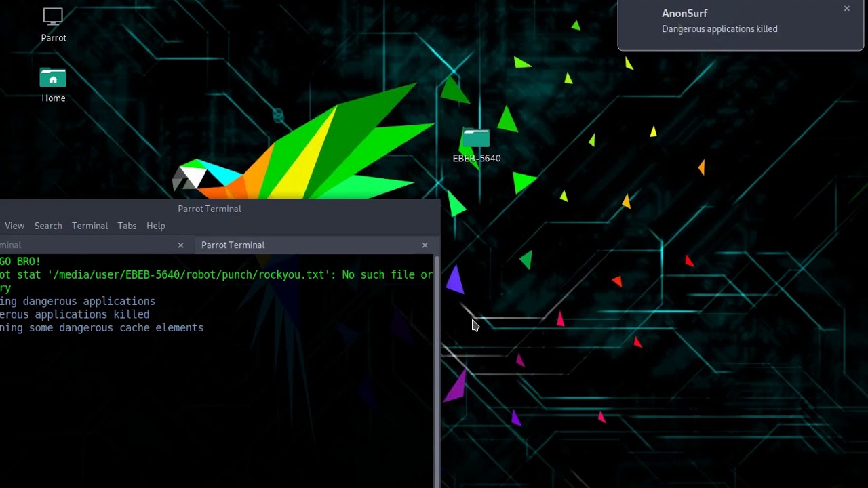Viewport: 868px width, 488px height.
Task: Click the rockyou.txt error line in terminal
Action: [216, 274]
